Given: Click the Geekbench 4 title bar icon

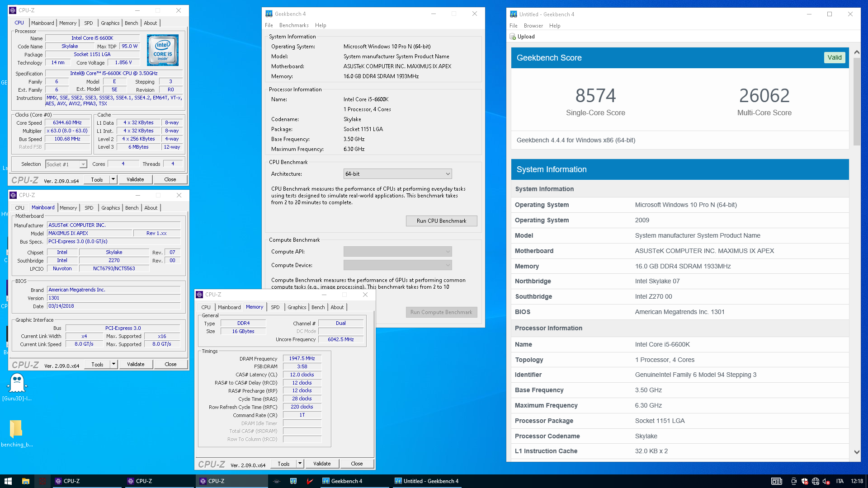Looking at the screenshot, I should pos(269,14).
